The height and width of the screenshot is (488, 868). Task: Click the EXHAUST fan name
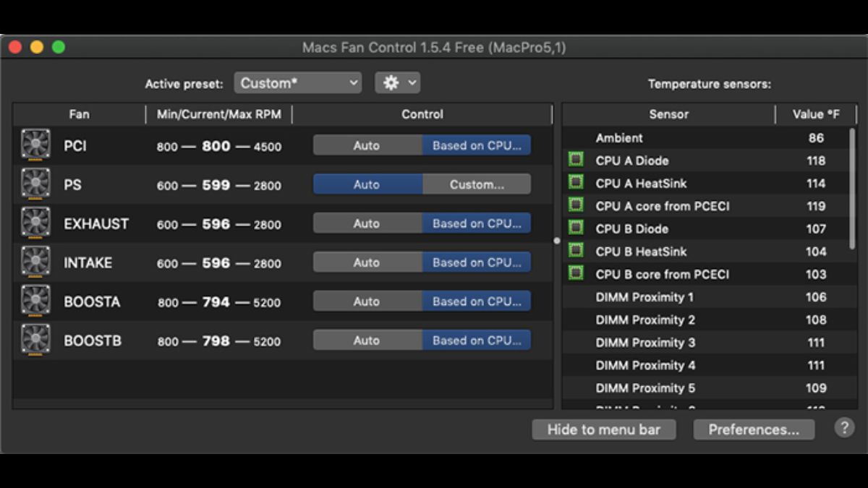tap(96, 223)
